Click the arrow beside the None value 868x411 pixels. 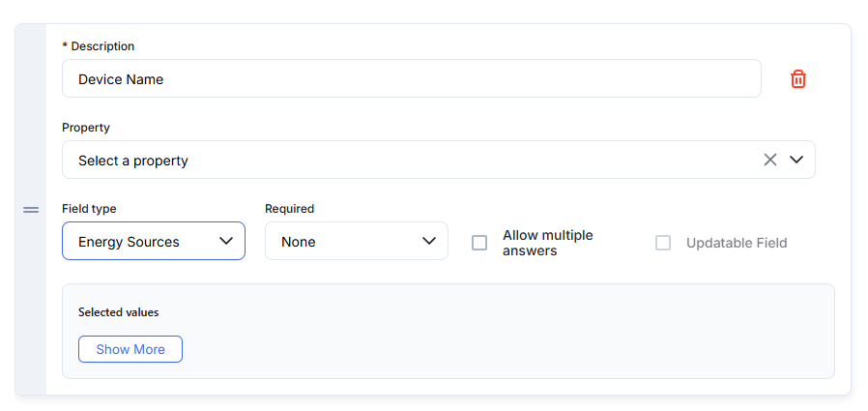429,241
